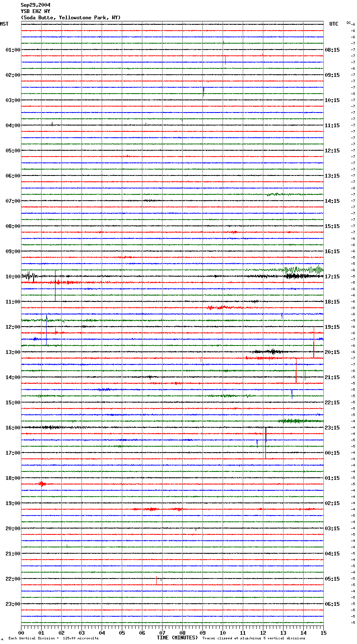Click the 04:15 UTC time label
The image size is (357, 644).
[x=332, y=554]
